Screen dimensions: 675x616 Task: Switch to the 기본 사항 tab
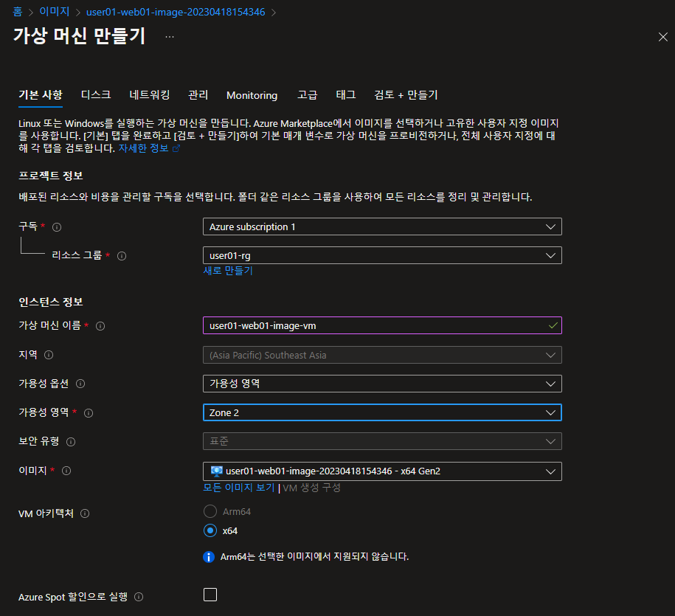coord(41,94)
